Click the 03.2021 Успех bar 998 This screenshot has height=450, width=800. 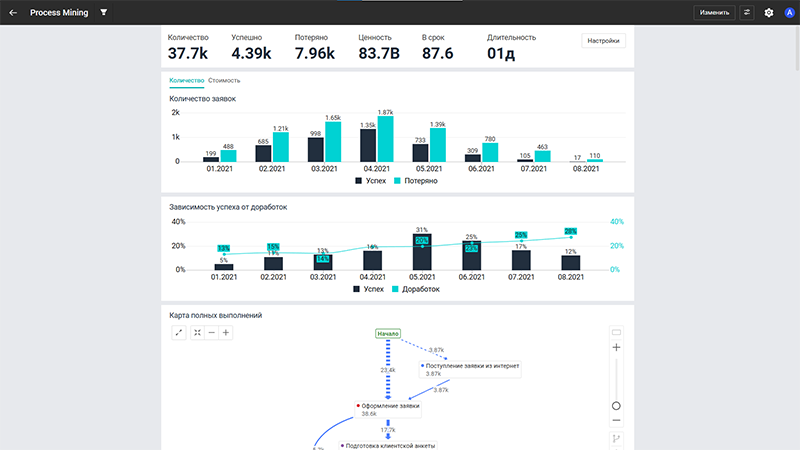click(x=316, y=149)
